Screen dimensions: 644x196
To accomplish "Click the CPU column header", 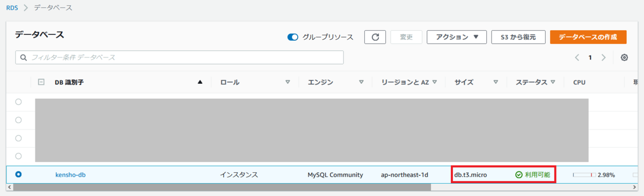I will (579, 82).
